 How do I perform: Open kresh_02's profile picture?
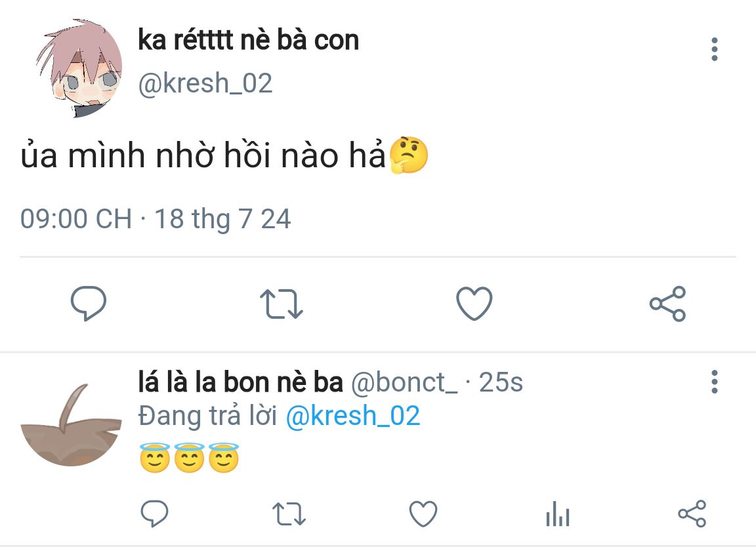79,70
